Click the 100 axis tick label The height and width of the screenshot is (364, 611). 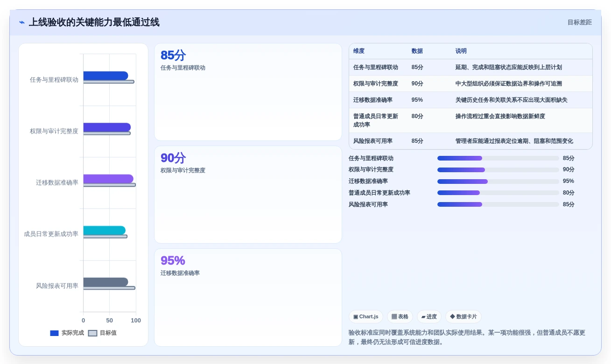pos(136,321)
